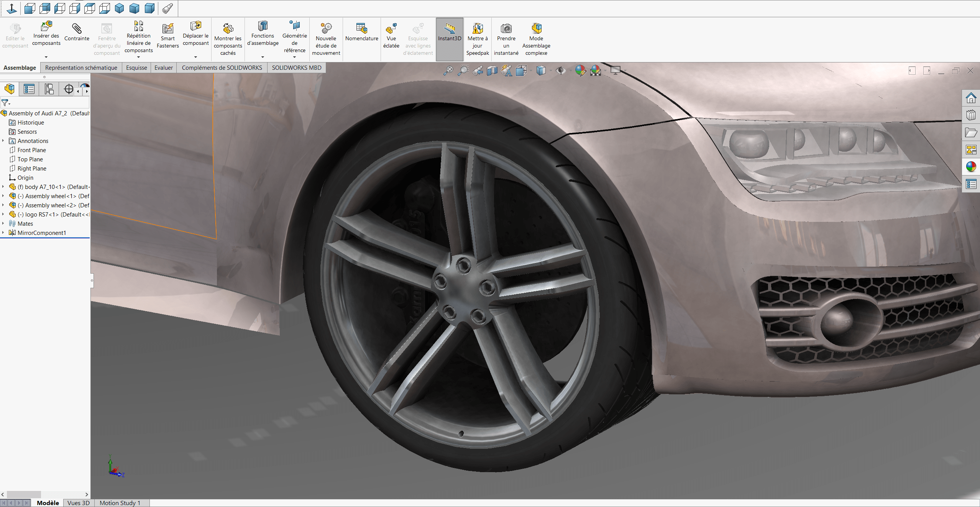Switch to Vues 3D tab
The height and width of the screenshot is (507, 980).
click(x=79, y=503)
